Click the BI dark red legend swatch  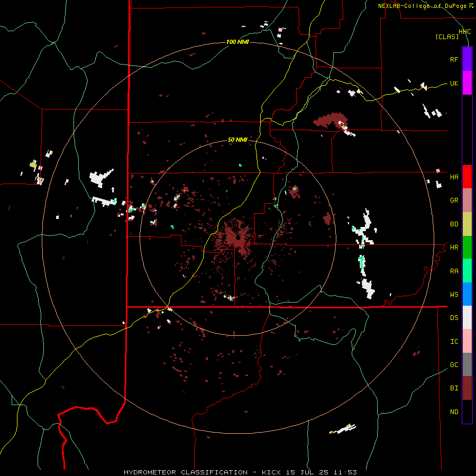467,388
